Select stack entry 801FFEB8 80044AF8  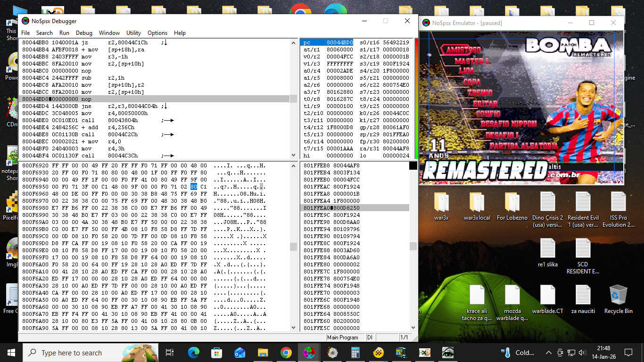(x=355, y=165)
